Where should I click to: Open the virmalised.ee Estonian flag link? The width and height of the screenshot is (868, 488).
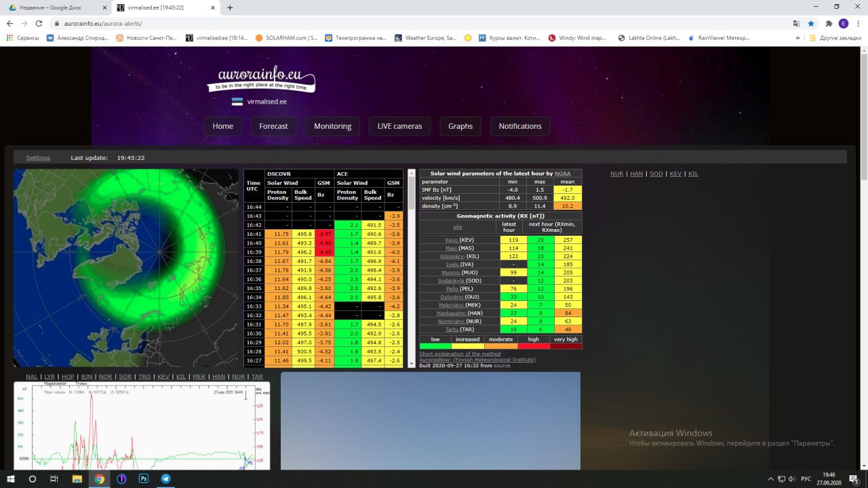point(259,102)
